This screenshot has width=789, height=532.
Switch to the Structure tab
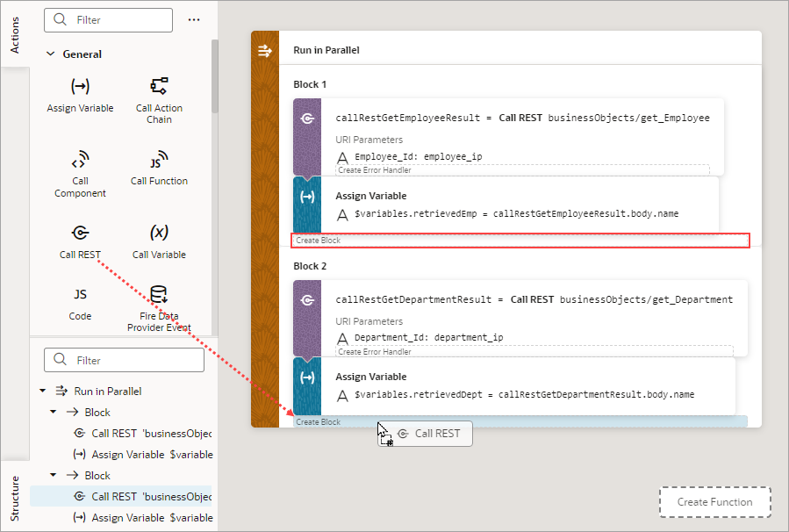14,500
